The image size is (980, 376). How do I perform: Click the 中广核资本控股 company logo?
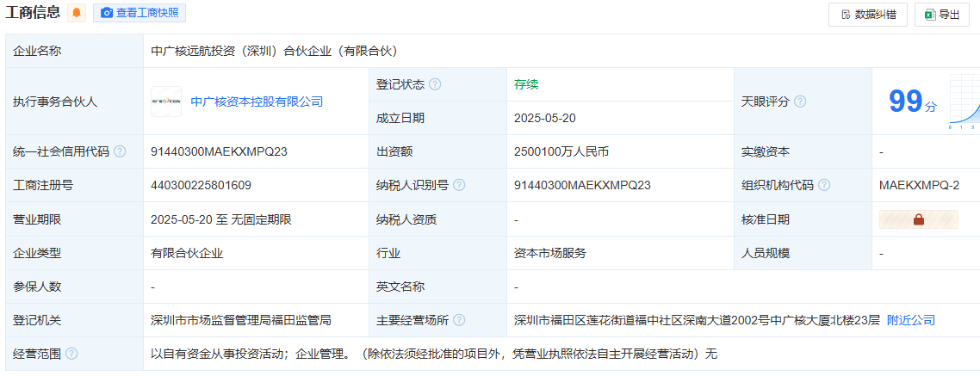(165, 102)
